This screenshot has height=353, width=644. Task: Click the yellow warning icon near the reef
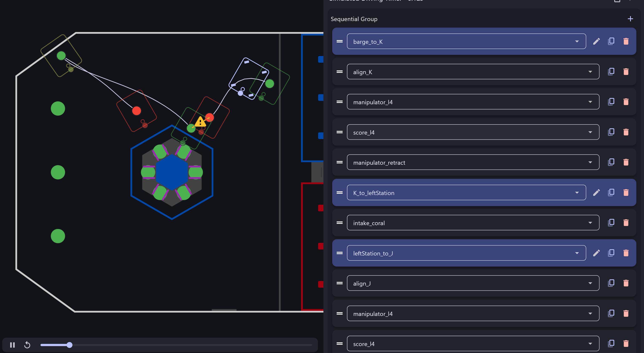[200, 122]
